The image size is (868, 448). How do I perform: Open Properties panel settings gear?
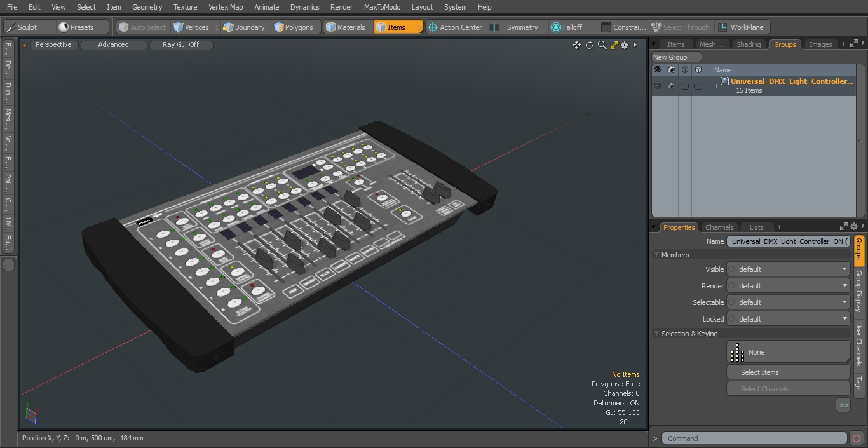click(854, 226)
